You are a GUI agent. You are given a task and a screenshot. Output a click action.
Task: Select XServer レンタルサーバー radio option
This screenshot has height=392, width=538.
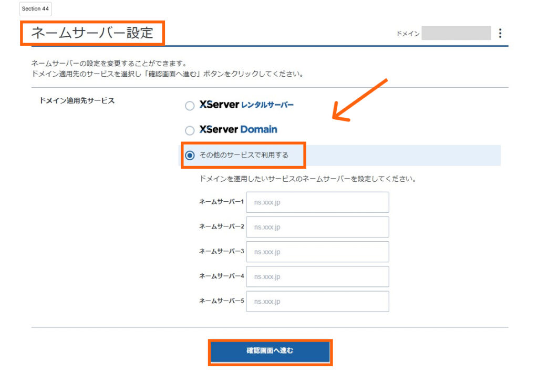click(x=190, y=106)
